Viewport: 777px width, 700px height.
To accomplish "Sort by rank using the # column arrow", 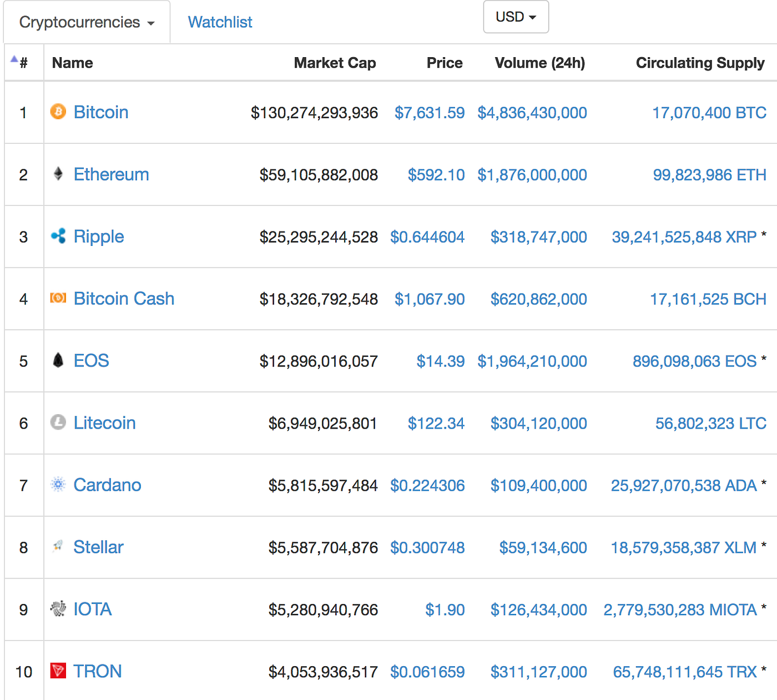I will pos(14,59).
